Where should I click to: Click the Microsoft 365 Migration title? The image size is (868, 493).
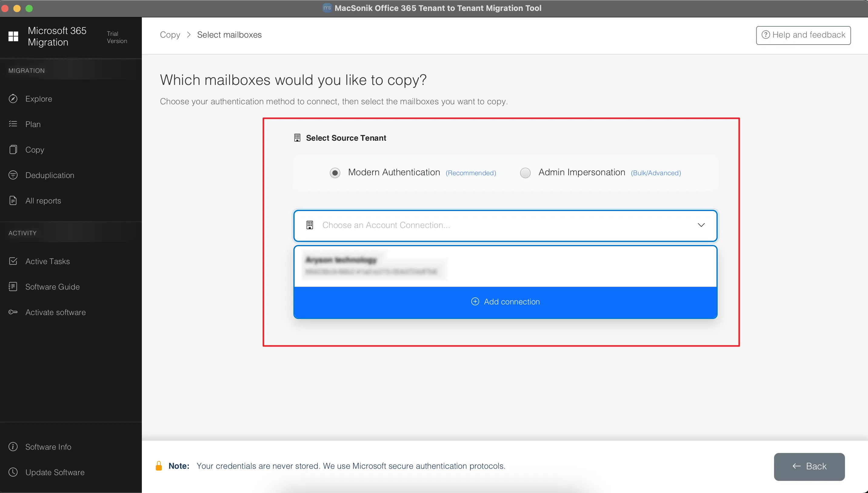click(57, 36)
